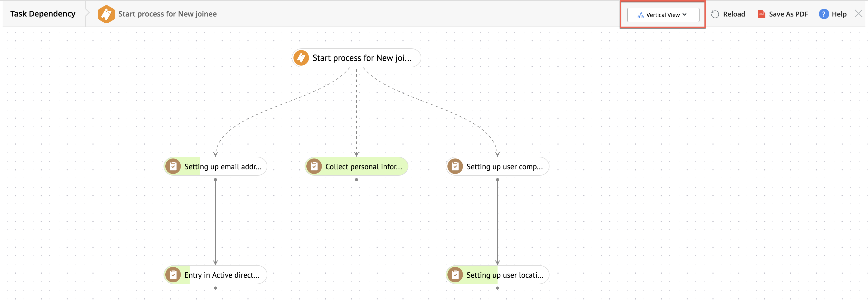Click the Reload circular arrow icon

715,14
